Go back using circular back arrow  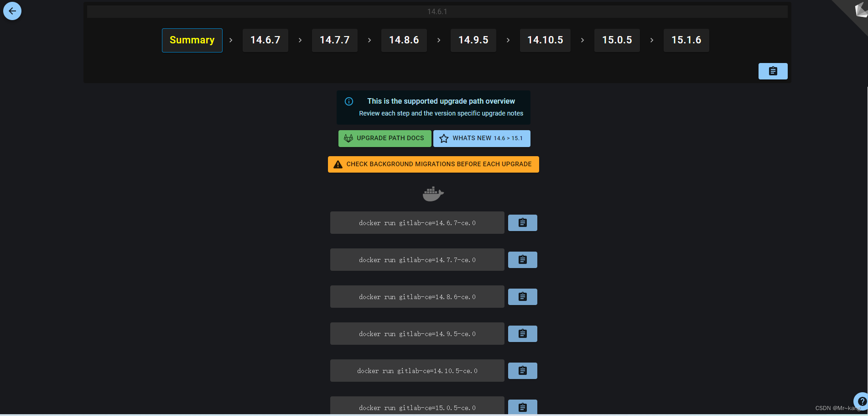12,11
